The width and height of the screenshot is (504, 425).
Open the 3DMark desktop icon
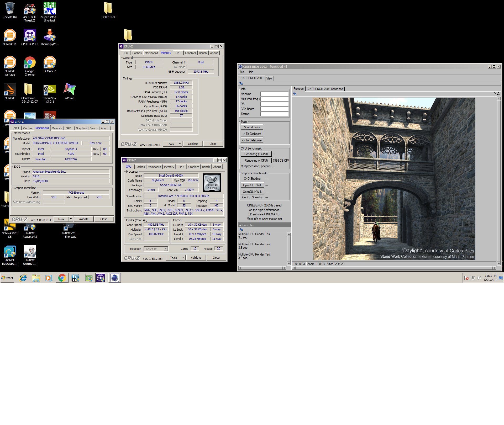(10, 92)
